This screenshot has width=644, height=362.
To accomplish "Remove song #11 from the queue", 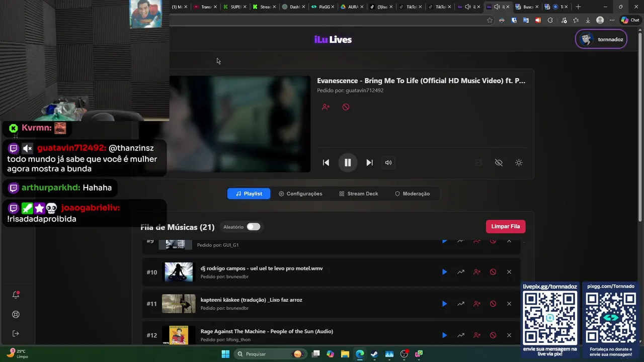I will tap(509, 304).
